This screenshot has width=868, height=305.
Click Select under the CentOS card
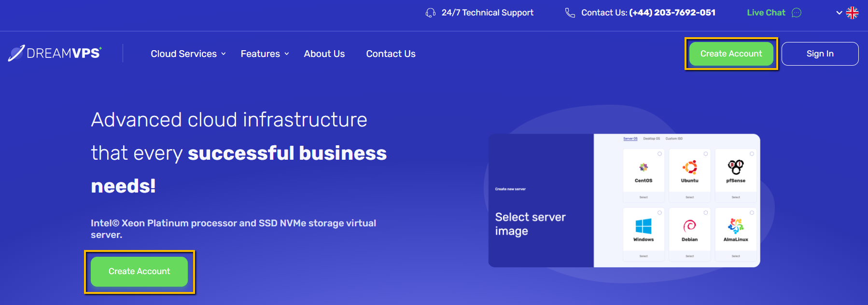644,197
